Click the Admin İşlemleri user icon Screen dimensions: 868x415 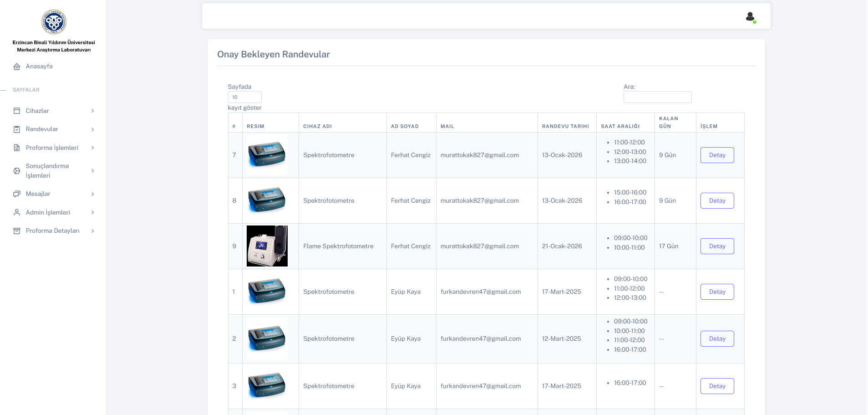click(17, 212)
